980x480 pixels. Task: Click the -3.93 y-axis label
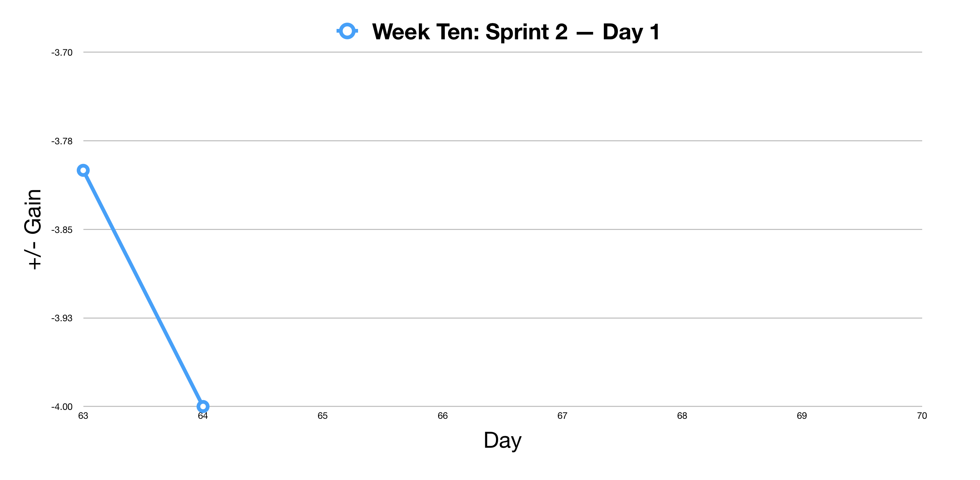pyautogui.click(x=62, y=318)
